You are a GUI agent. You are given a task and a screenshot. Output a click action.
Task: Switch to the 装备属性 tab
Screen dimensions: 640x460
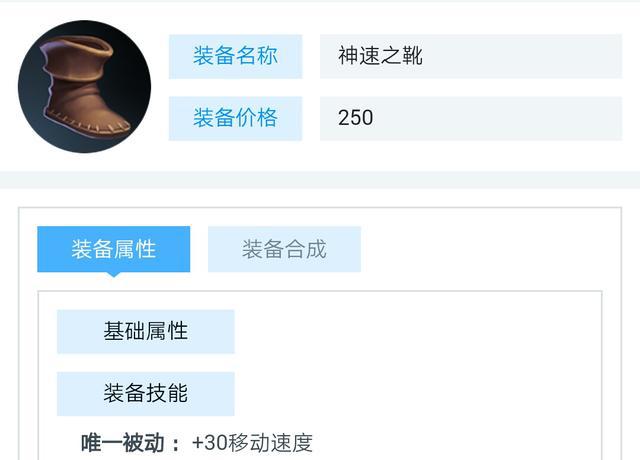point(113,249)
